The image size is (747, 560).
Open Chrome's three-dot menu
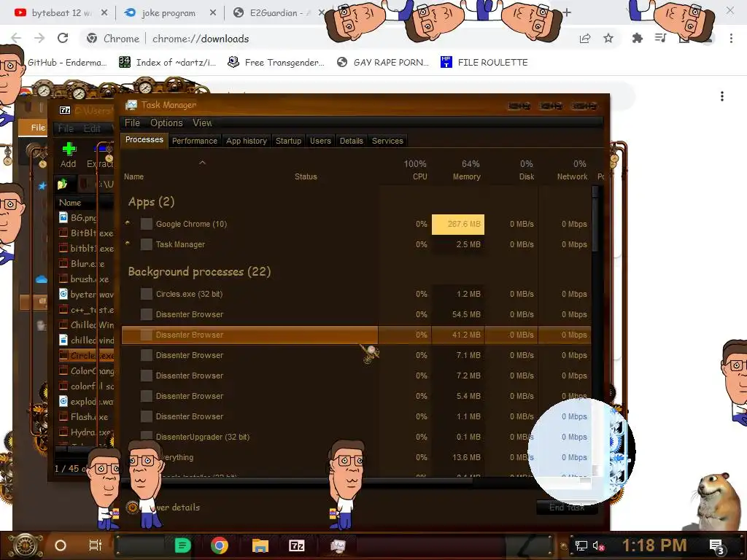(731, 38)
